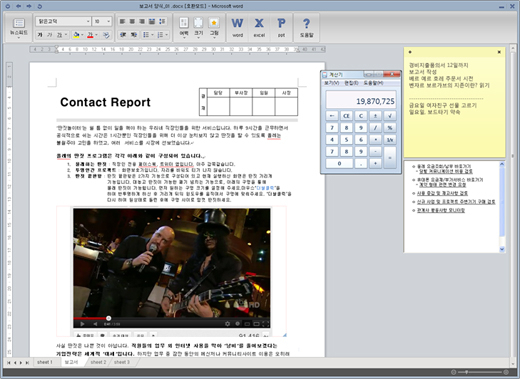The image size is (520, 379).
Task: Toggle the pin dot on the sticky note
Action: click(x=410, y=52)
